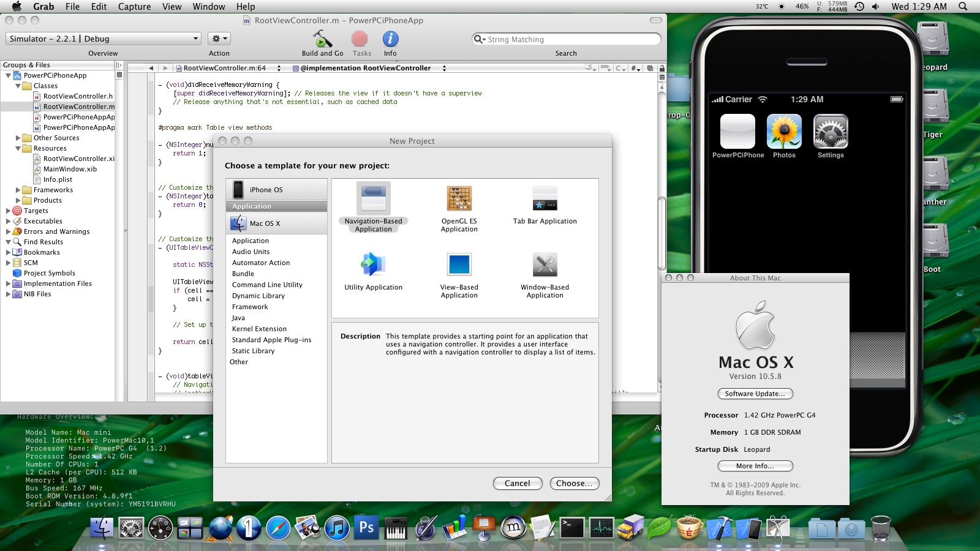Click the Time Machine menu bar icon
This screenshot has height=551, width=980.
(859, 7)
